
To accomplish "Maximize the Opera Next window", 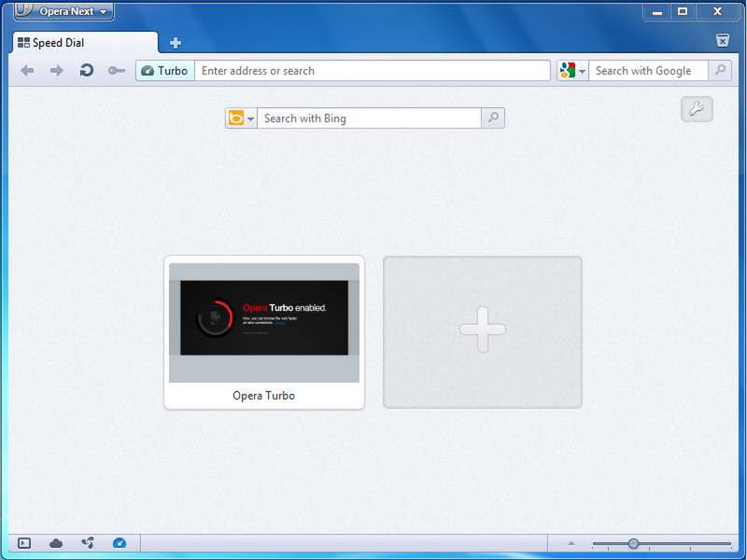I will point(683,11).
